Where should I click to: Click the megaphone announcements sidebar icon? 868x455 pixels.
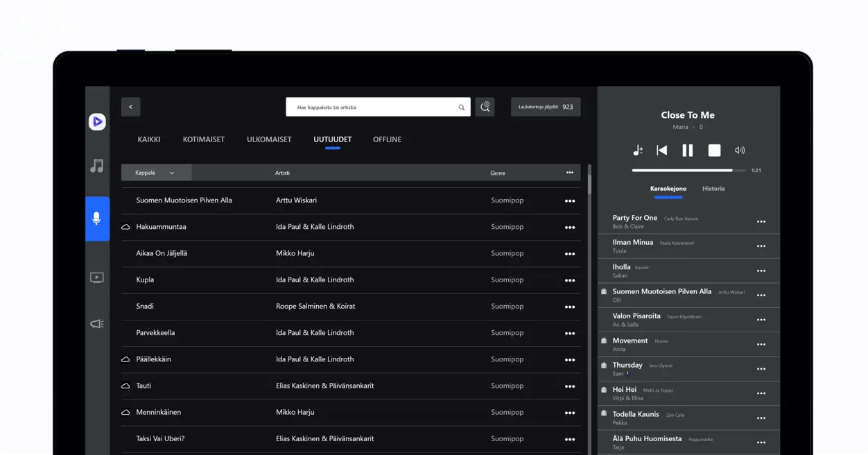click(x=97, y=324)
